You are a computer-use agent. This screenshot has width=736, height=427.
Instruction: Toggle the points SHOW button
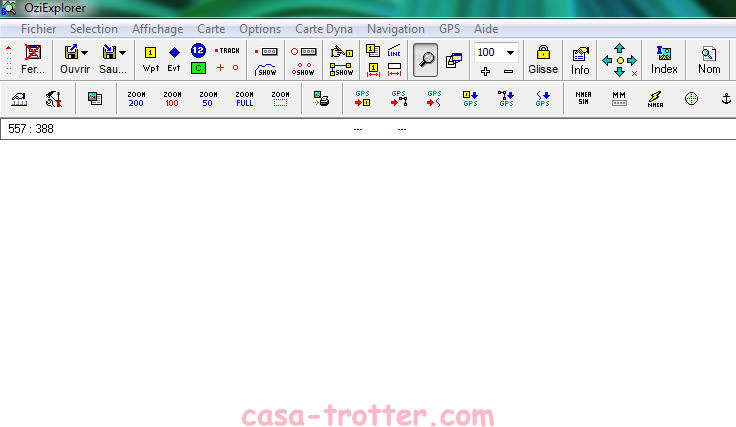coord(303,70)
